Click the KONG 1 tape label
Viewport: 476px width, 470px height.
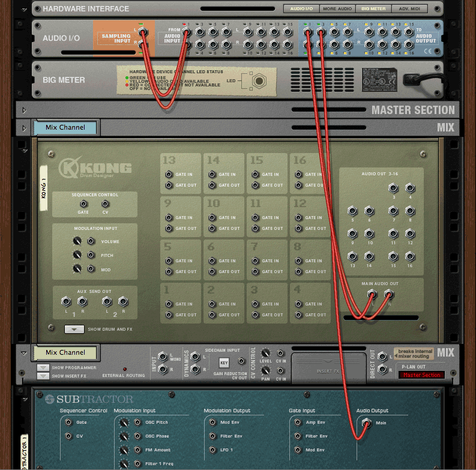(44, 188)
